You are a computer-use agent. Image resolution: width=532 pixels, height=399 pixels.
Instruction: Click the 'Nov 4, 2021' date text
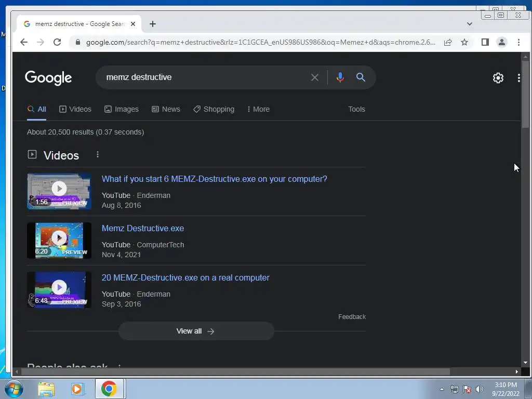coord(121,255)
